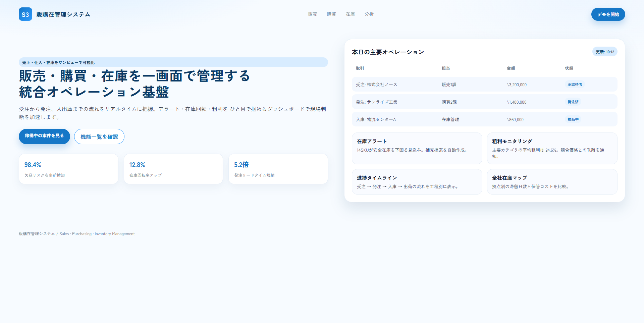644x323 pixels.
Task: Select the 5.2倍 発注リードタイム短縮 card
Action: coord(278,169)
